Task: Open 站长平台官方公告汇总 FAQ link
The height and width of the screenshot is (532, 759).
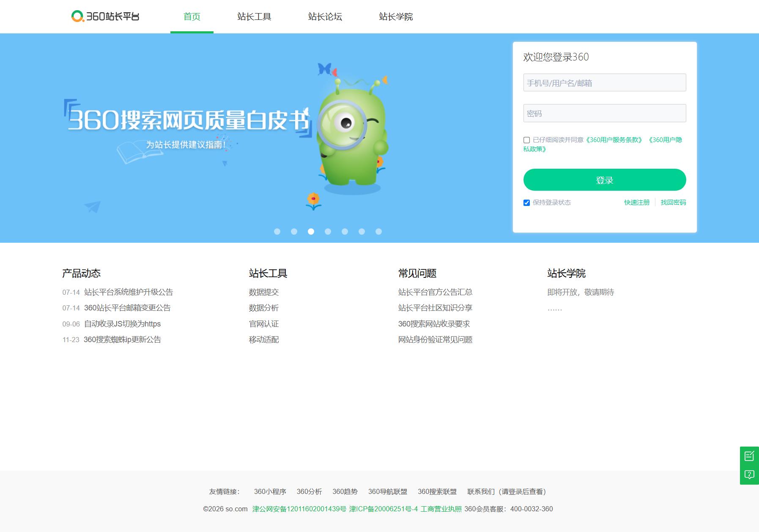Action: click(435, 292)
